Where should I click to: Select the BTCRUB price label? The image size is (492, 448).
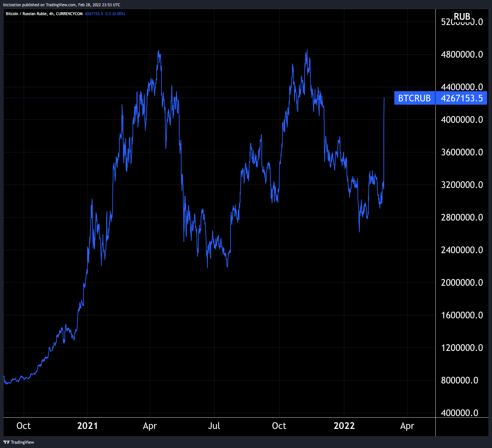(414, 98)
